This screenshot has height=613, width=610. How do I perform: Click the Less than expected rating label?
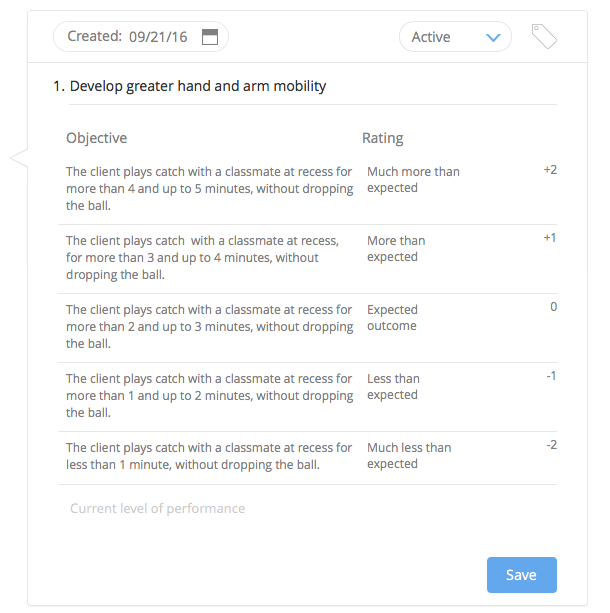[393, 387]
